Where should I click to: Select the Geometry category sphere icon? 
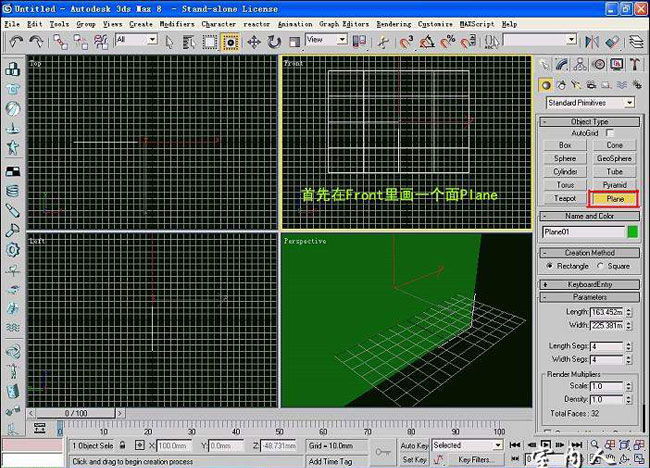[546, 85]
